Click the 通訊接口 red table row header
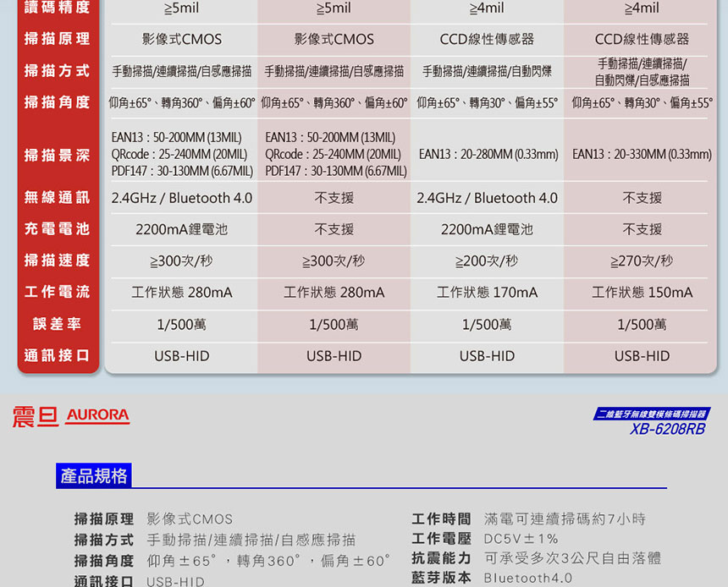 57,355
